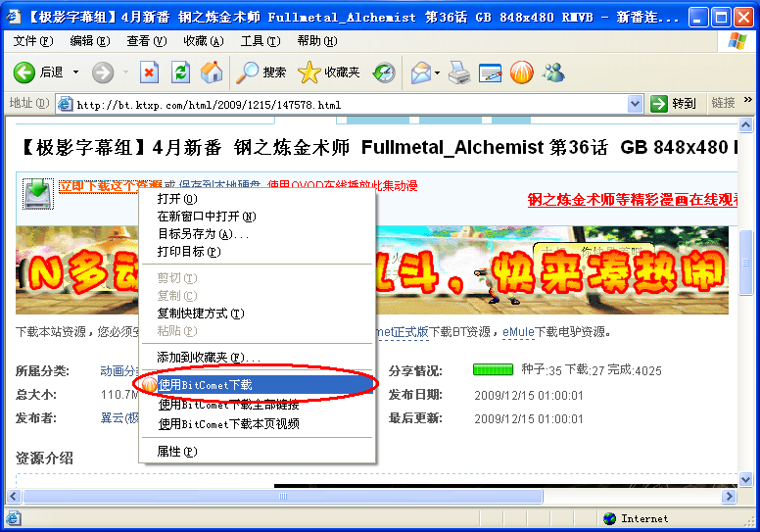This screenshot has height=532, width=760.
Task: Select 目标另存为(A)... in context menu
Action: 257,234
